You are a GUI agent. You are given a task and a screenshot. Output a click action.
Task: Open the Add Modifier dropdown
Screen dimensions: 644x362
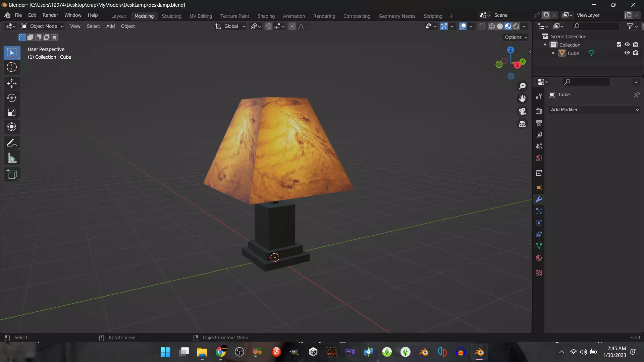[x=594, y=110]
